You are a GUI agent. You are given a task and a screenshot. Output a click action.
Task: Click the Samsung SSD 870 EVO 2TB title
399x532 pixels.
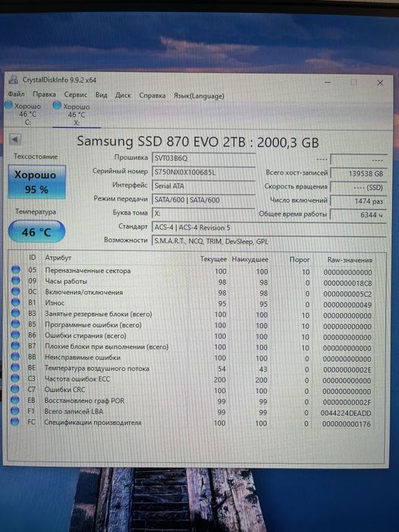(198, 141)
